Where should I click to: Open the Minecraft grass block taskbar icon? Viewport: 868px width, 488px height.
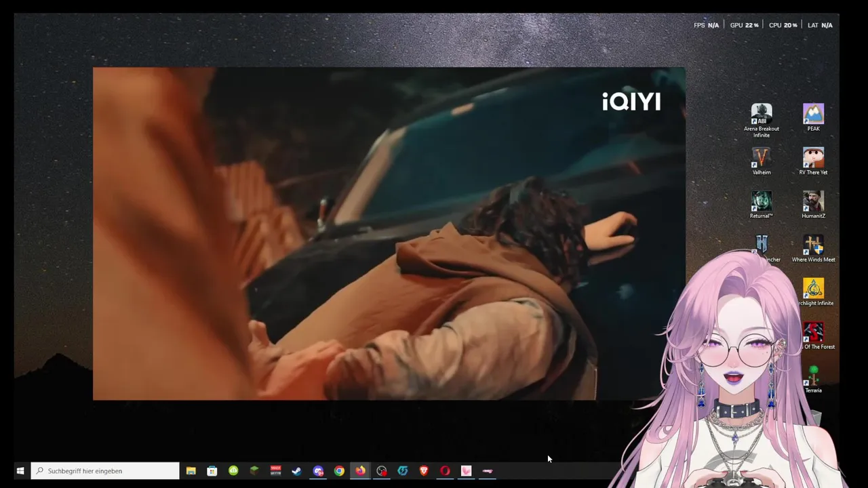click(x=254, y=471)
